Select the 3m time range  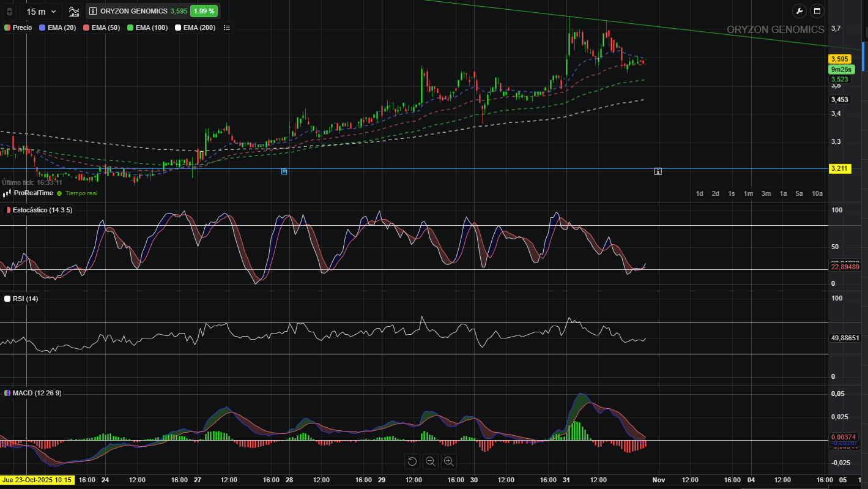click(x=766, y=193)
